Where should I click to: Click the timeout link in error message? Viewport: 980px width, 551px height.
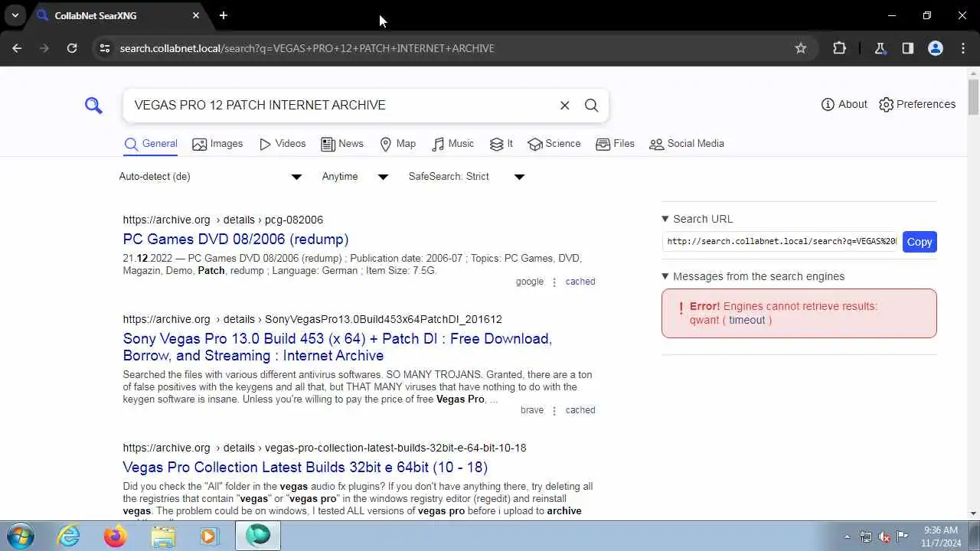(x=746, y=320)
